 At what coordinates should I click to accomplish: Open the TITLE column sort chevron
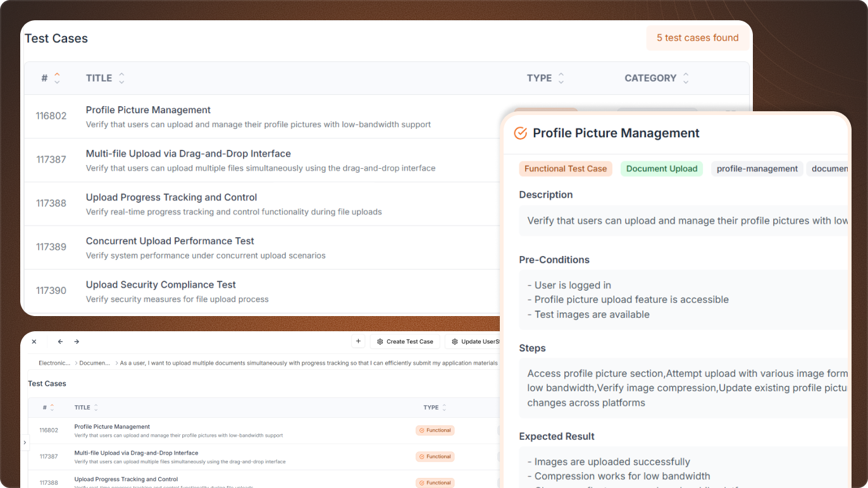point(121,78)
